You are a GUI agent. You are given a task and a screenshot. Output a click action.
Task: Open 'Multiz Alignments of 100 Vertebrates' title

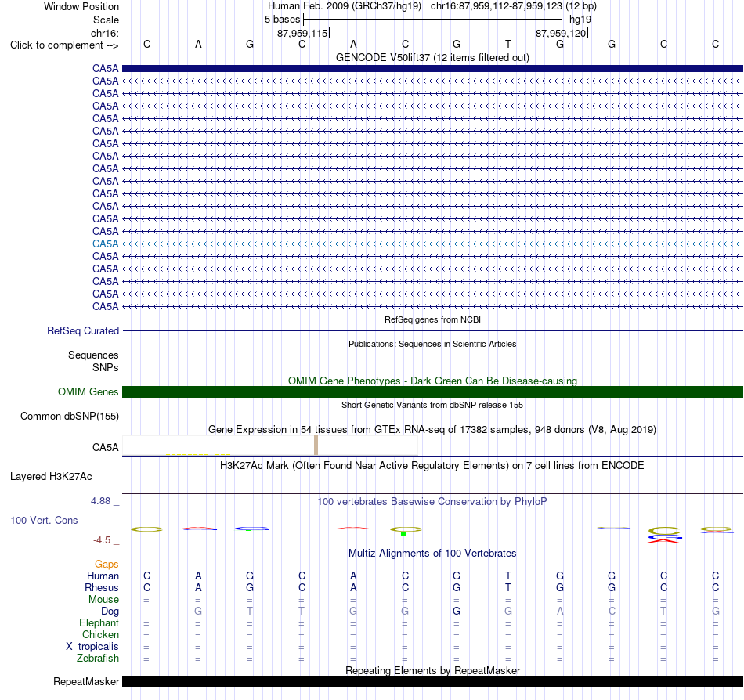[x=432, y=553]
